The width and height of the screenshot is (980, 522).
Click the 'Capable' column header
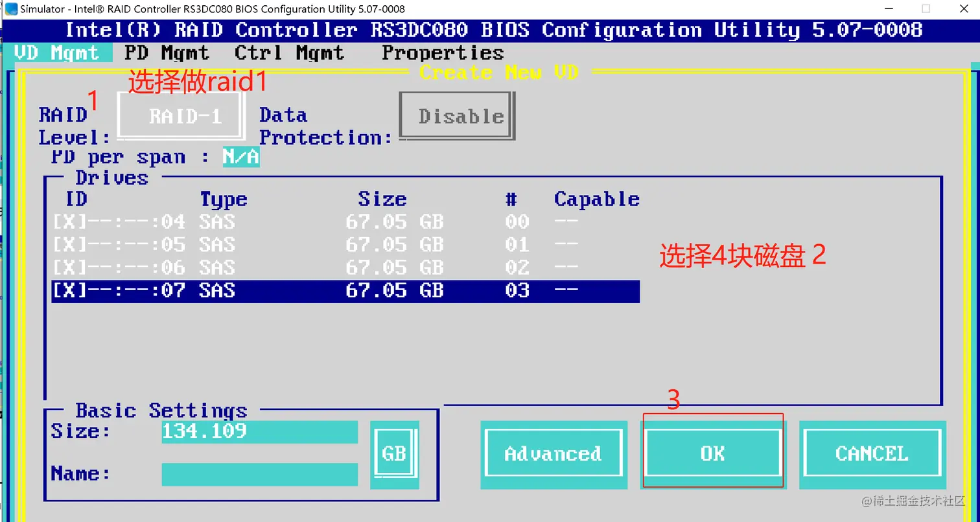coord(597,199)
